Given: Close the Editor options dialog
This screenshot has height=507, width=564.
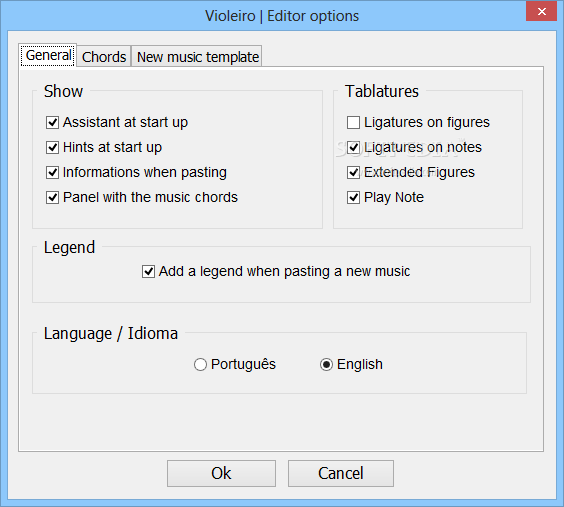Looking at the screenshot, I should tap(541, 11).
